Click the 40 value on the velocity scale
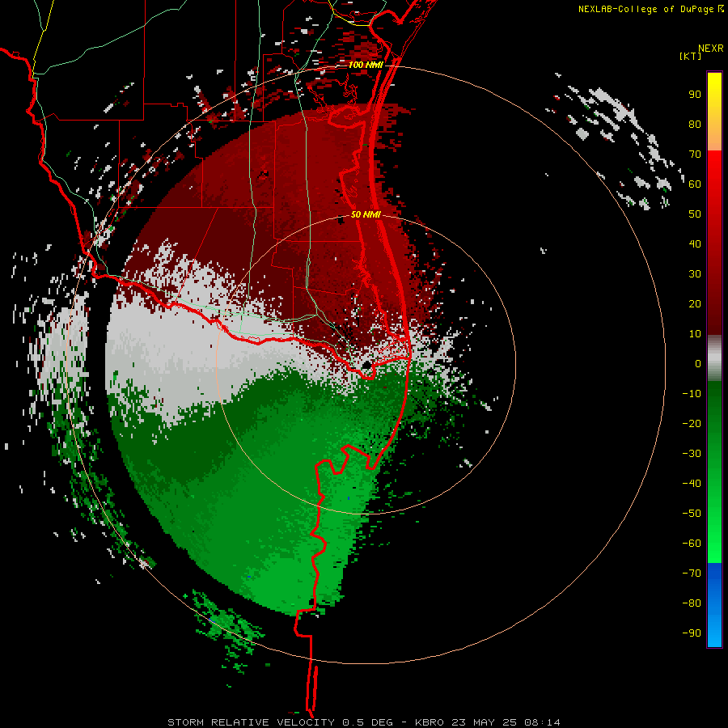Viewport: 728px width, 728px height. pyautogui.click(x=695, y=244)
